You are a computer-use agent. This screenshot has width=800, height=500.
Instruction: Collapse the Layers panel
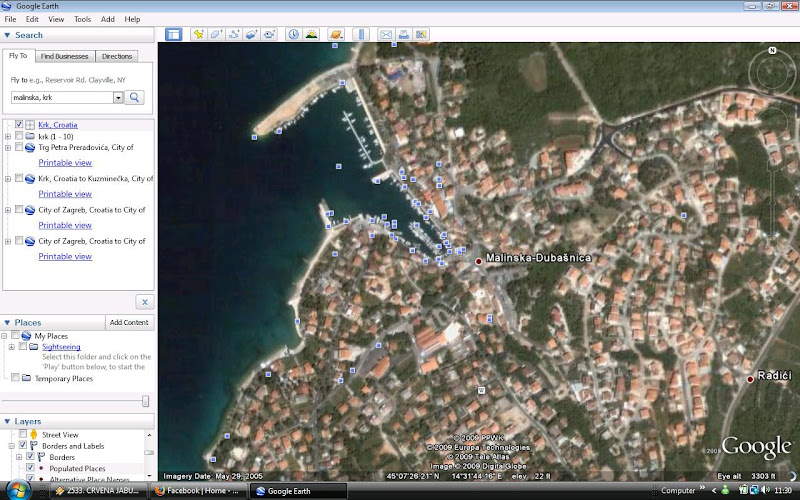click(x=7, y=421)
